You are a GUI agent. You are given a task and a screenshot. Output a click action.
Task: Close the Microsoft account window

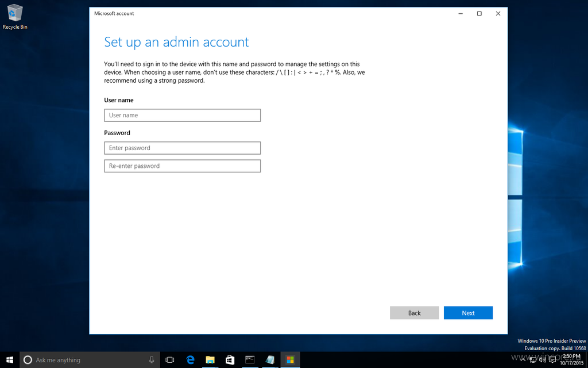pos(498,14)
